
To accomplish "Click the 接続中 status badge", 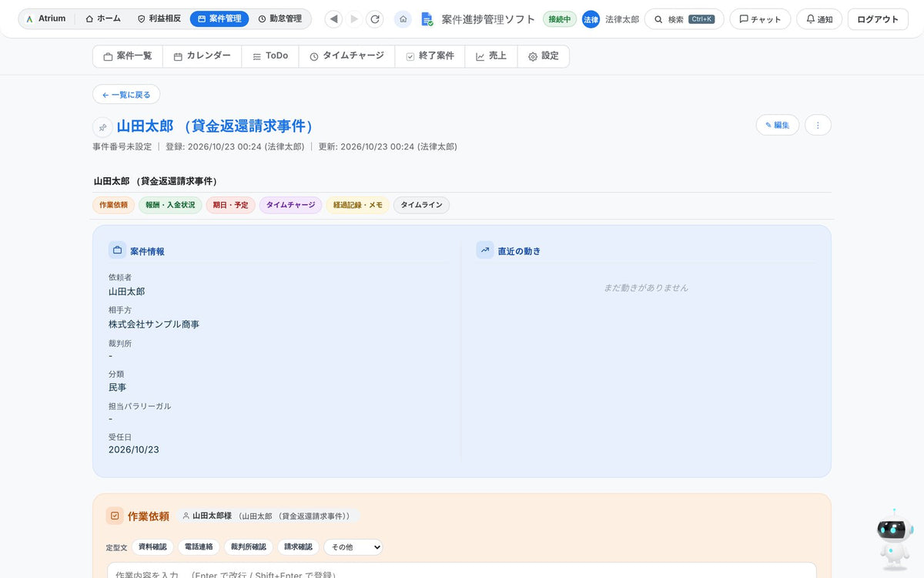I will tap(560, 19).
